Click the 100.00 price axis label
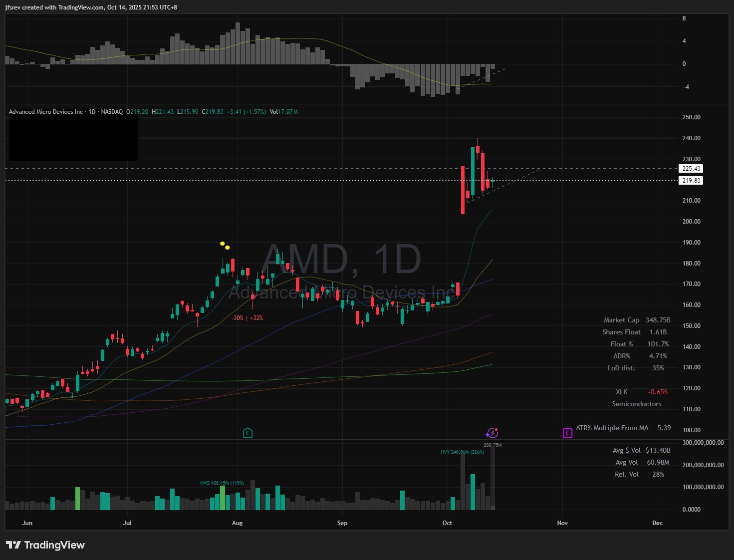The height and width of the screenshot is (560, 734). [x=691, y=430]
